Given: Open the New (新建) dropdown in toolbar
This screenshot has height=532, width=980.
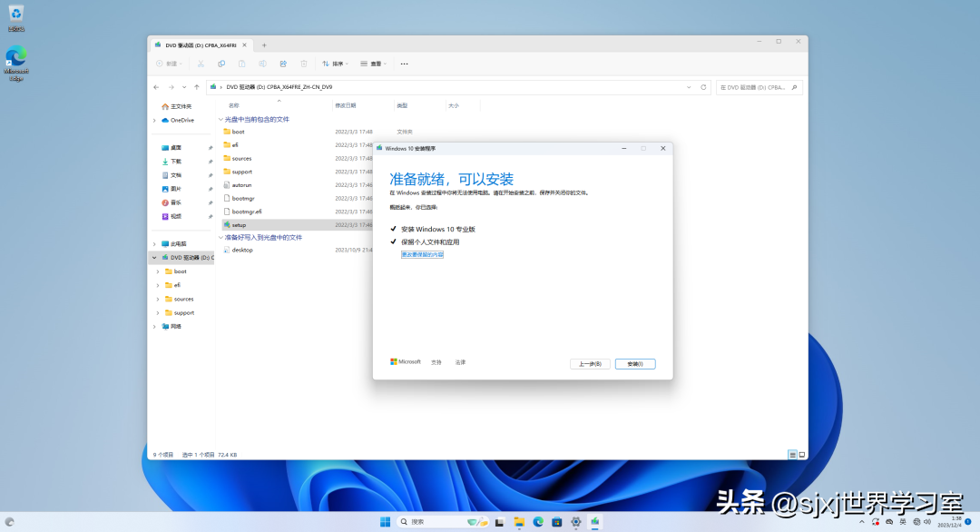Looking at the screenshot, I should 169,64.
